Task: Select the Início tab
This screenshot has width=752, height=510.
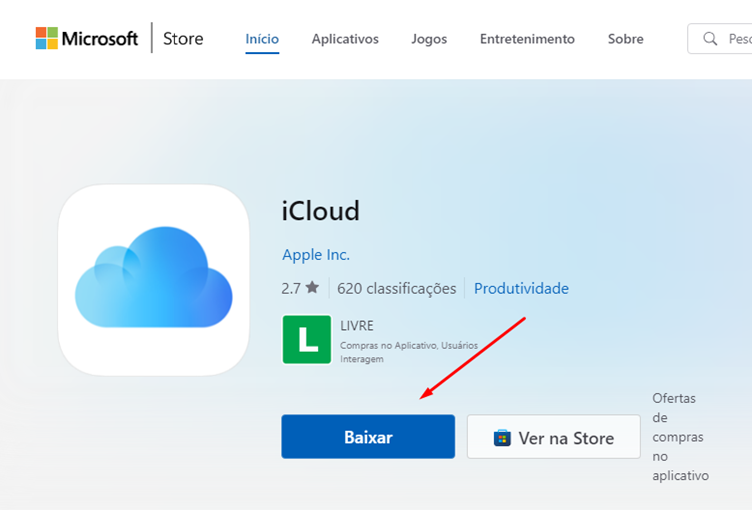Action: pyautogui.click(x=262, y=39)
